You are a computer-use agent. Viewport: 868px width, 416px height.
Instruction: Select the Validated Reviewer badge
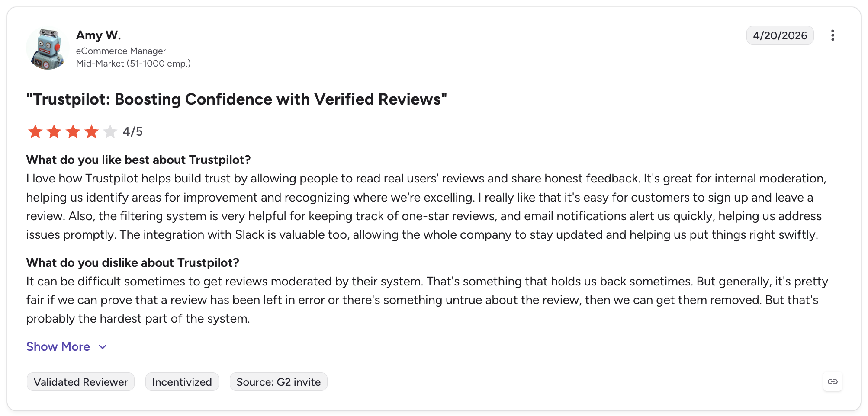point(80,382)
